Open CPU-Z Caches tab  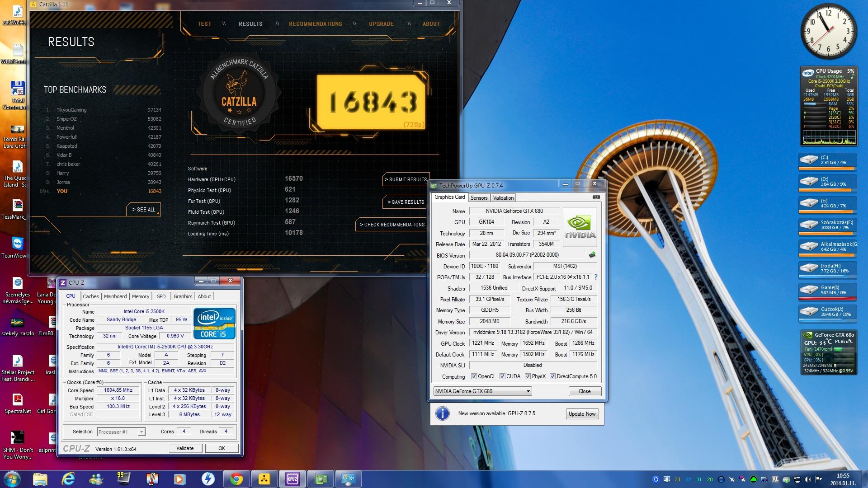click(x=90, y=296)
